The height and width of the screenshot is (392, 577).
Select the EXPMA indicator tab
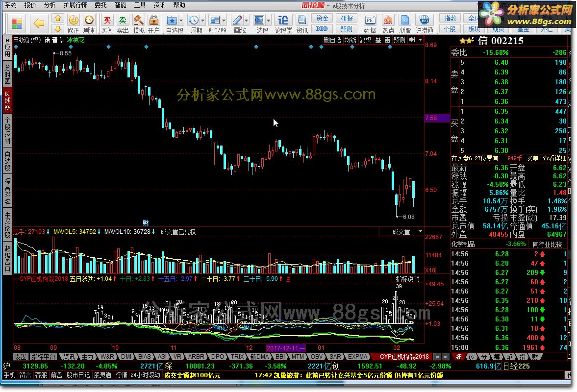[x=358, y=356]
